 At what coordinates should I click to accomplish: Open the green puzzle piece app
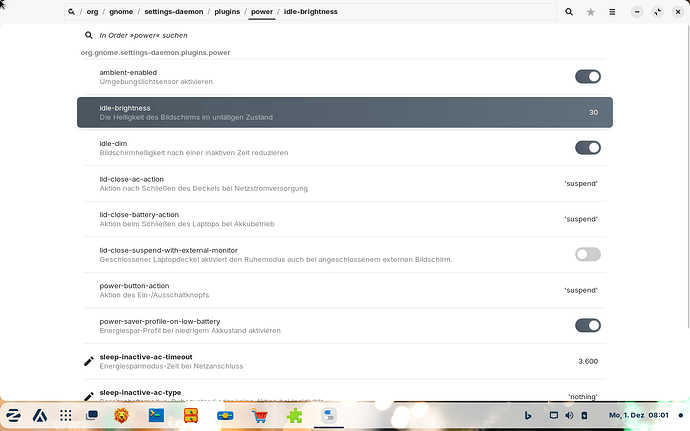tap(294, 415)
